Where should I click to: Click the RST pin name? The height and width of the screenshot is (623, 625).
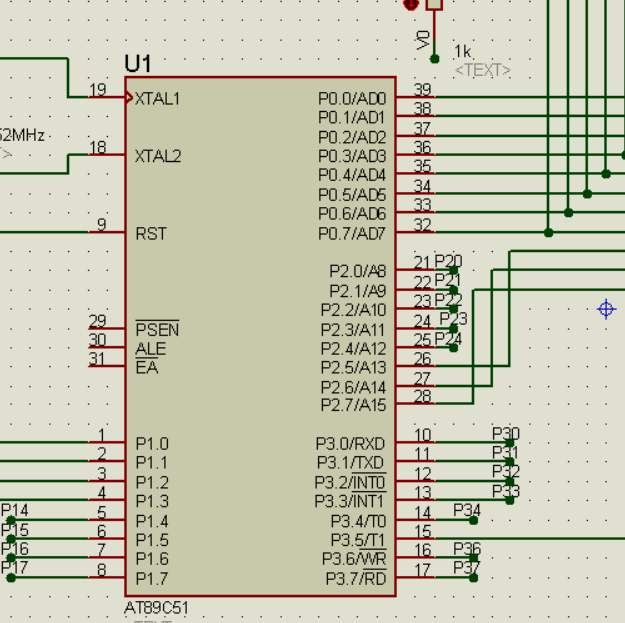tap(151, 234)
